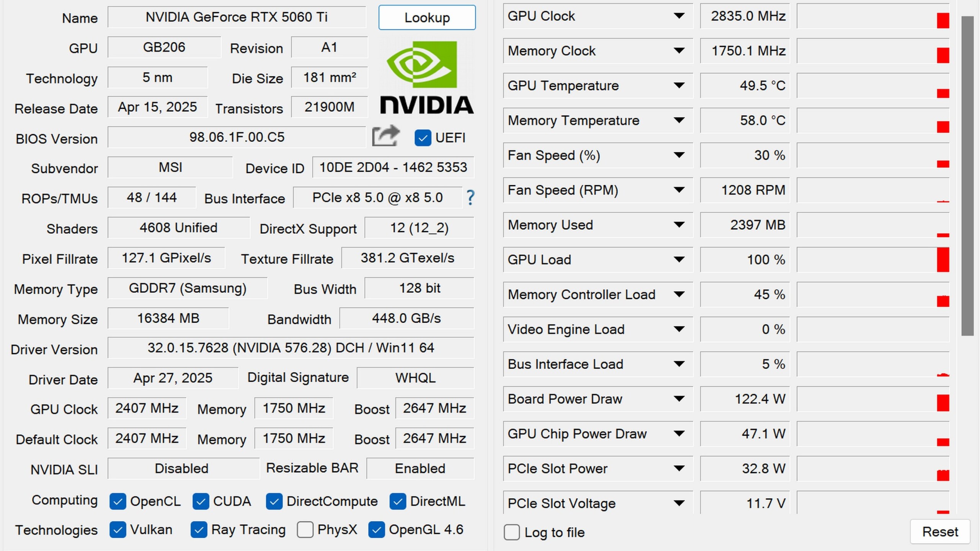Click the GPU Clock history graph

[x=873, y=16]
